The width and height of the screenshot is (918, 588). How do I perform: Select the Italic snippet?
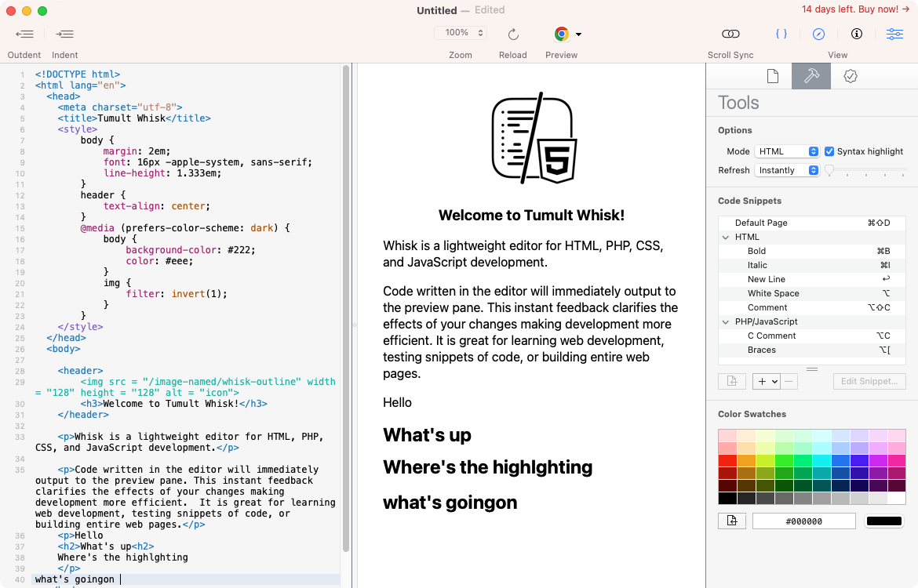(x=812, y=265)
